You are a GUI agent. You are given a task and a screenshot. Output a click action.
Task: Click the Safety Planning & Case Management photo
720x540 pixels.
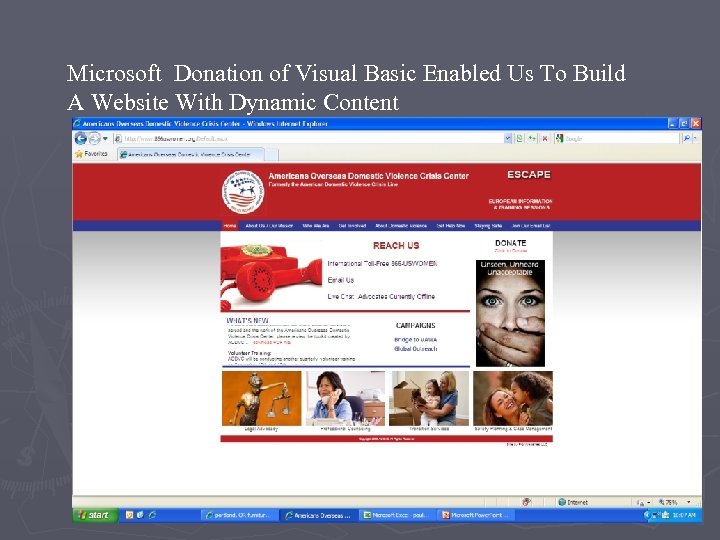513,398
